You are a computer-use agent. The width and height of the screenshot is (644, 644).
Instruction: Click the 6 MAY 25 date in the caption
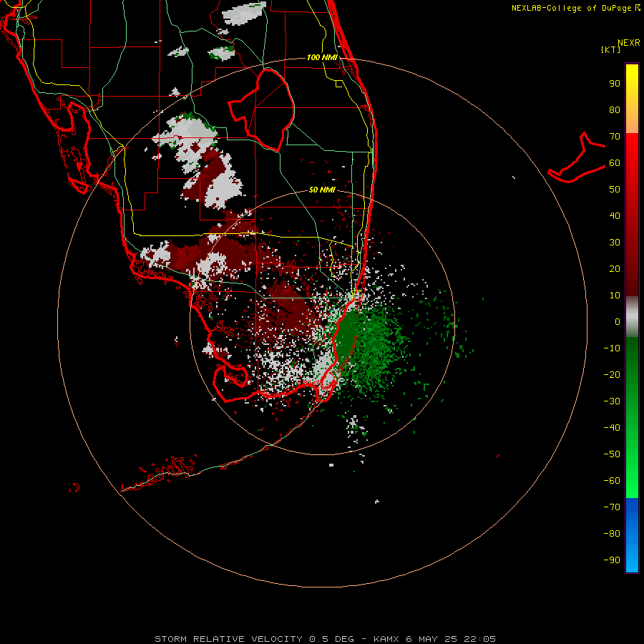(x=431, y=639)
